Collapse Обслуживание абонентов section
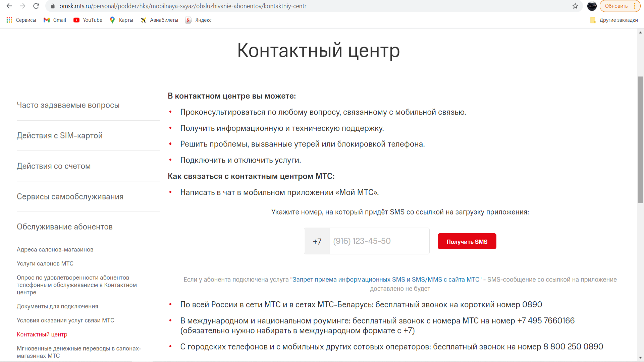The image size is (644, 362). (65, 227)
